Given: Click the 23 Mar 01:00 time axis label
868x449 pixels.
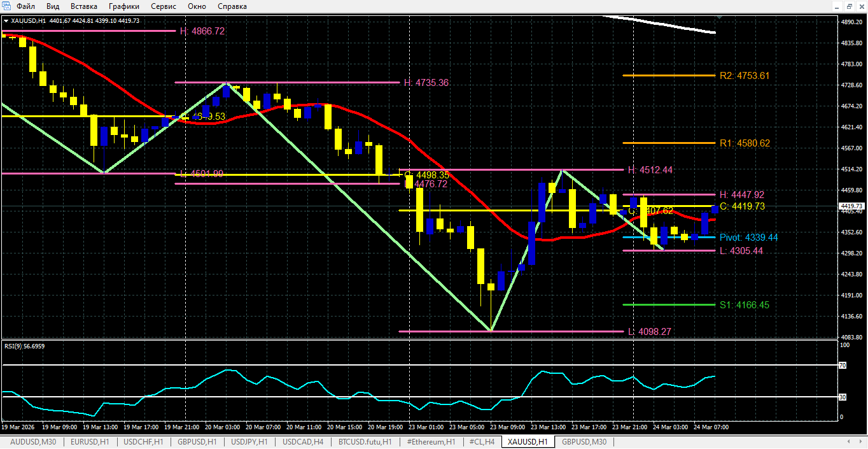Looking at the screenshot, I should [425, 427].
